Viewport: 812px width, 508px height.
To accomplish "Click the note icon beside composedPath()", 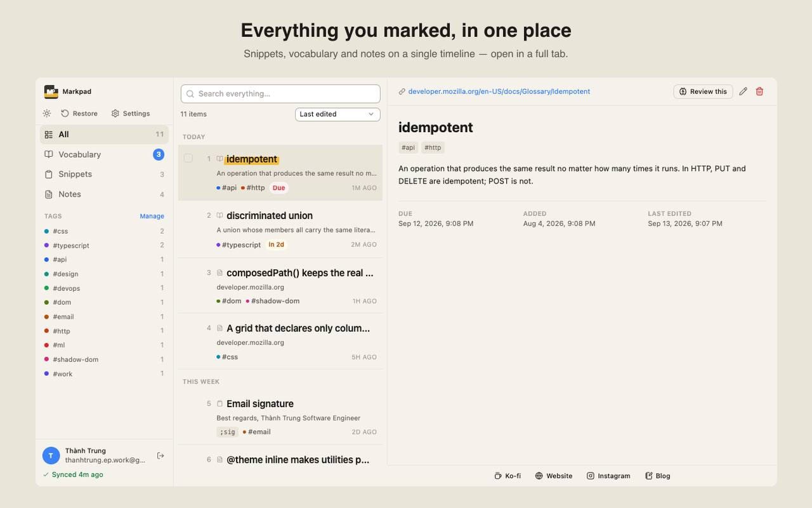I will click(219, 273).
